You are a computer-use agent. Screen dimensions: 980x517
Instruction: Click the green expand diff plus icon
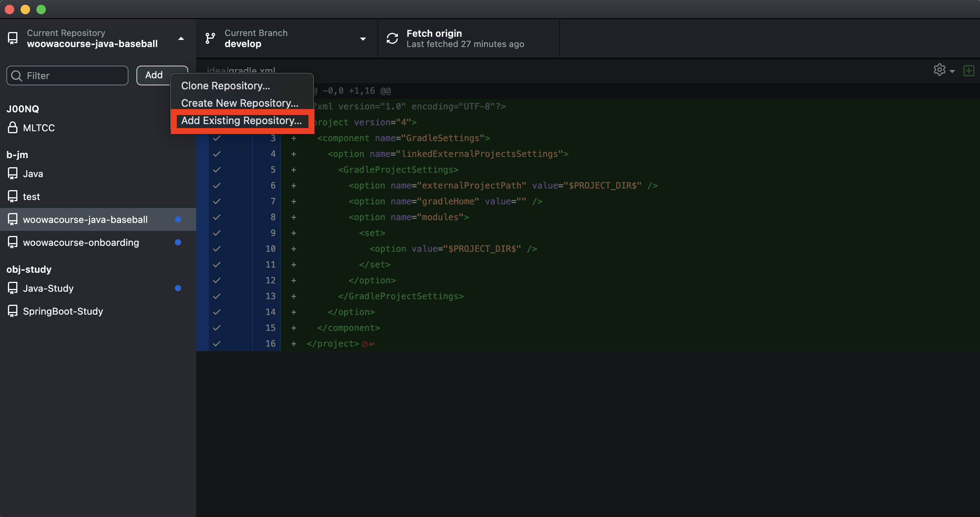[969, 71]
